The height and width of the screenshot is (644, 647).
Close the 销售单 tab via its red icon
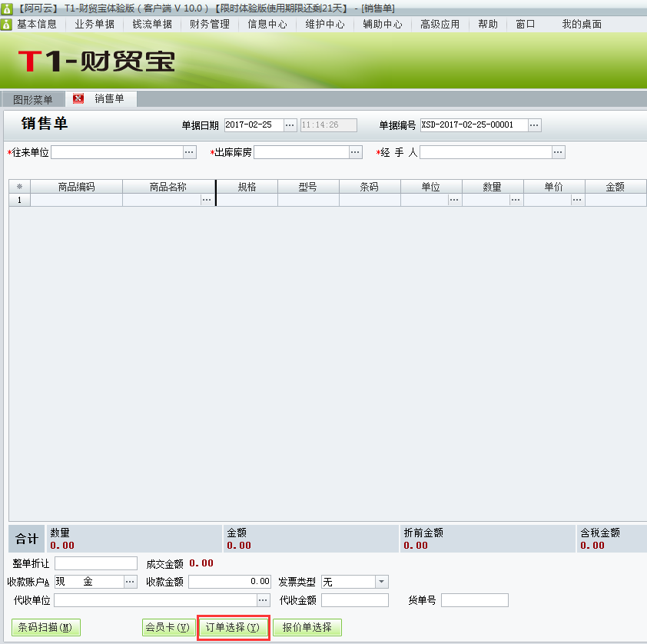79,98
